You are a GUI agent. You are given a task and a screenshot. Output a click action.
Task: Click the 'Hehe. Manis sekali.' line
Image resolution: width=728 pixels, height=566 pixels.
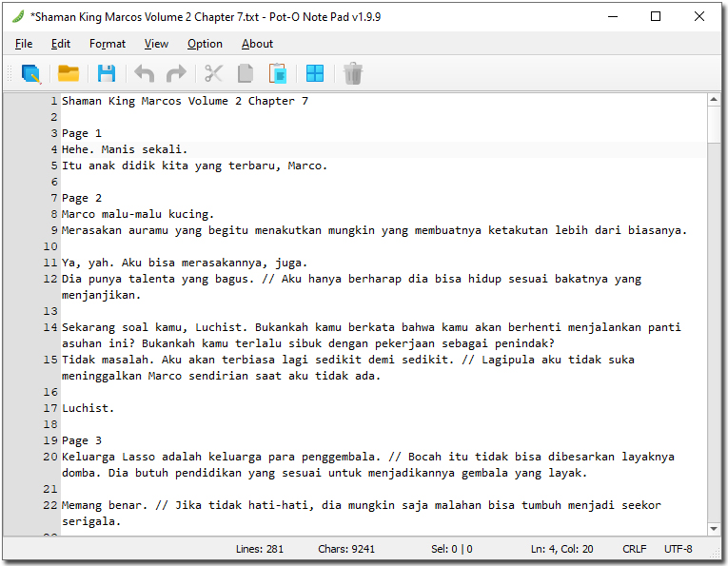[125, 149]
